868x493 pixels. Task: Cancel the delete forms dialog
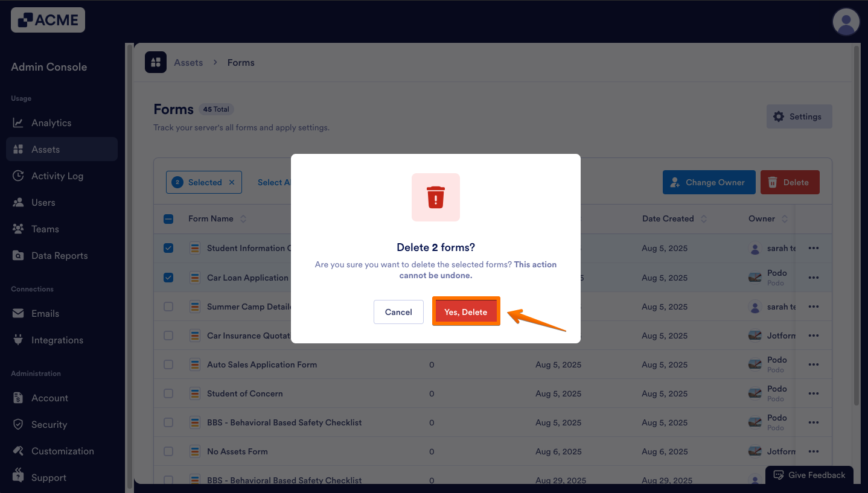[x=398, y=311]
